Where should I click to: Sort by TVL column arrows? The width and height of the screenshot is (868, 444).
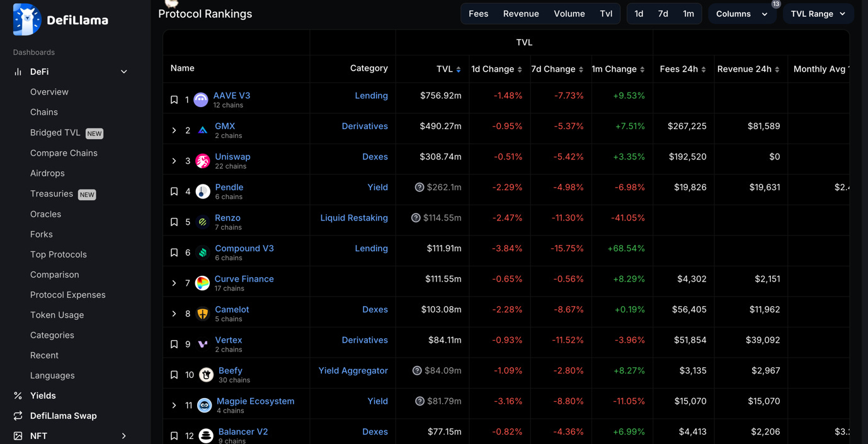[x=459, y=69]
